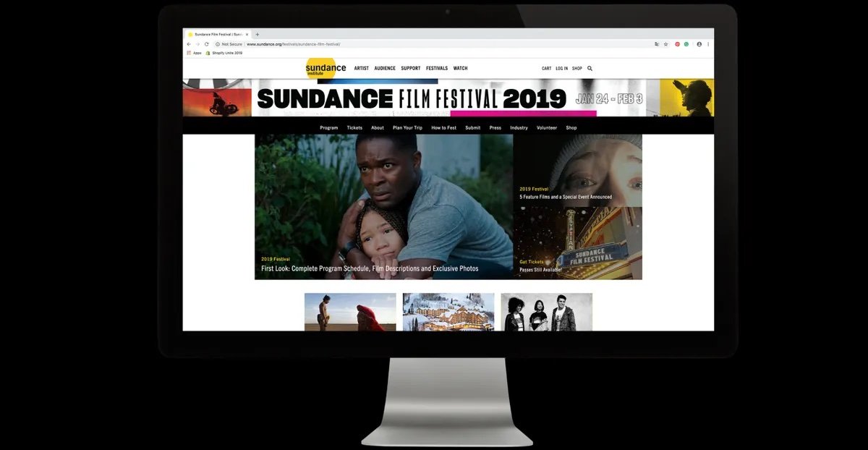Click the close-up eye film image

pos(578,171)
